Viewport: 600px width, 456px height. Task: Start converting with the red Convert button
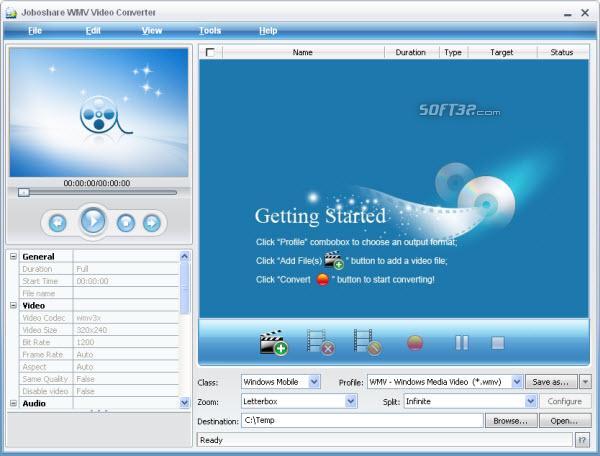tap(415, 343)
